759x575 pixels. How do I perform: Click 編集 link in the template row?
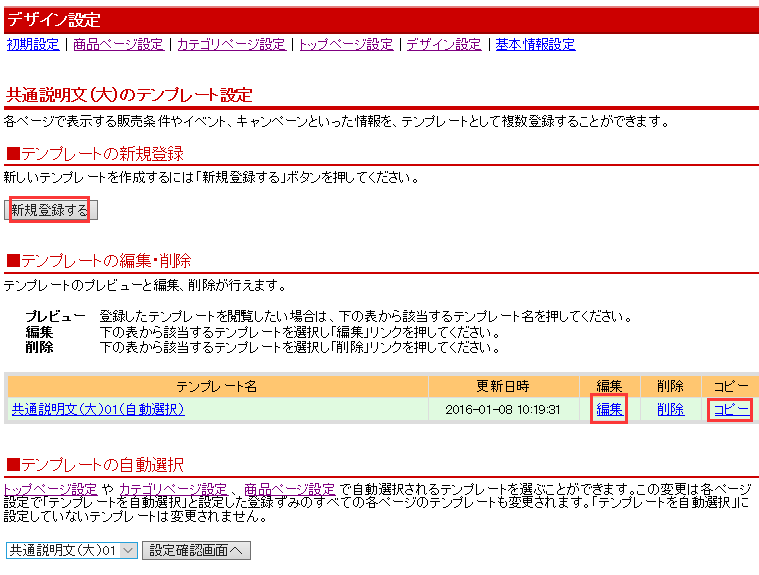point(609,409)
